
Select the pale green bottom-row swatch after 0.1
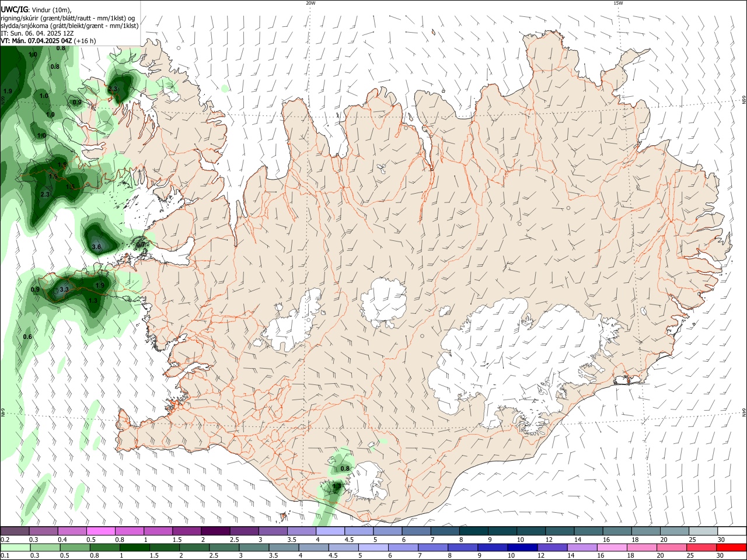pos(15,548)
